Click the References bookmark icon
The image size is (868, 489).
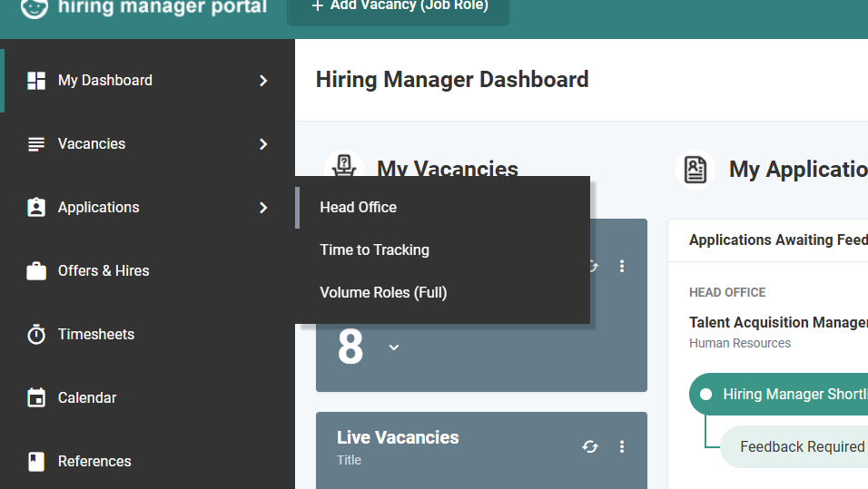[x=36, y=462]
